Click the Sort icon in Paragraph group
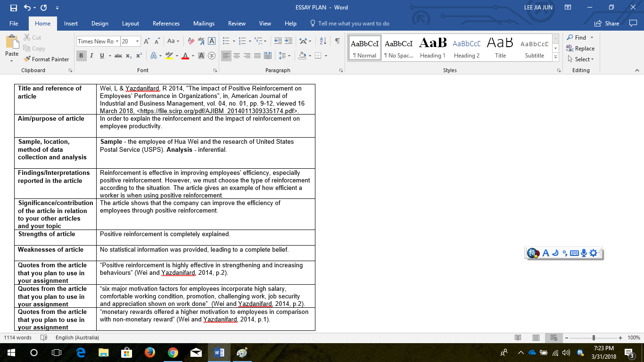 (322, 41)
